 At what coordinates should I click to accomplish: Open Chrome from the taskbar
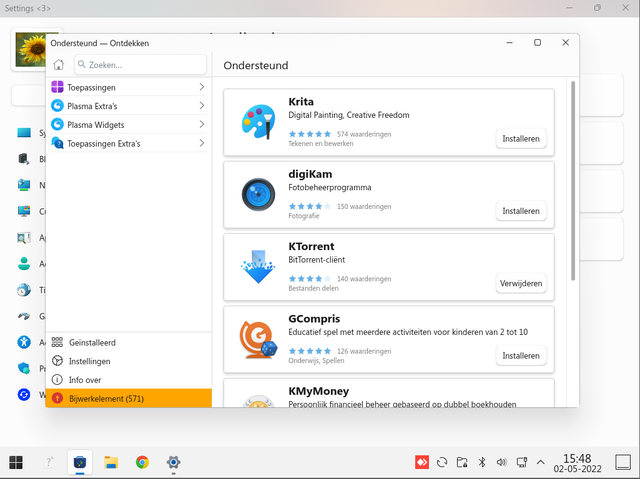tap(142, 462)
